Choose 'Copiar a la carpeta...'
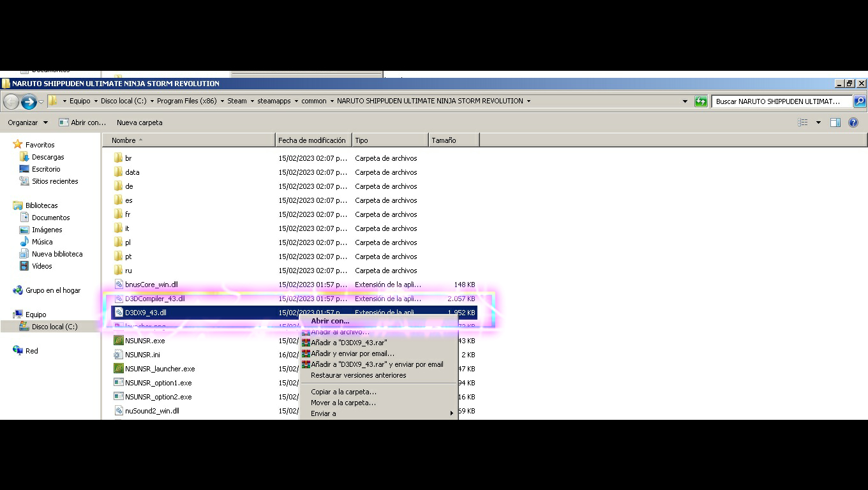868x490 pixels. click(379, 392)
